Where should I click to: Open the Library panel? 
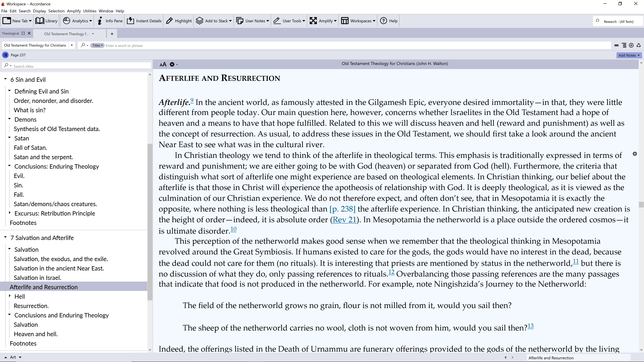[46, 21]
